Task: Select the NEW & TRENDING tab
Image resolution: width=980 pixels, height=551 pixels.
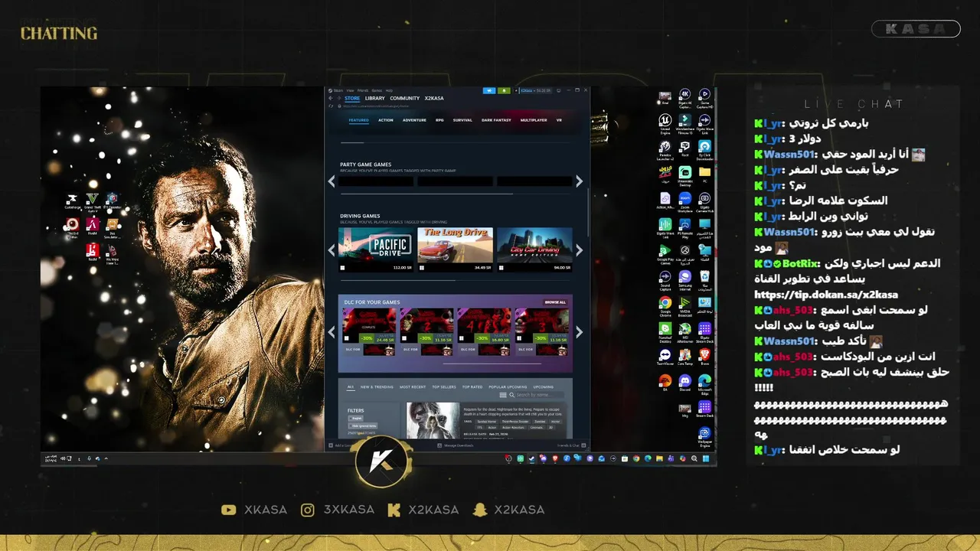Action: tap(377, 387)
